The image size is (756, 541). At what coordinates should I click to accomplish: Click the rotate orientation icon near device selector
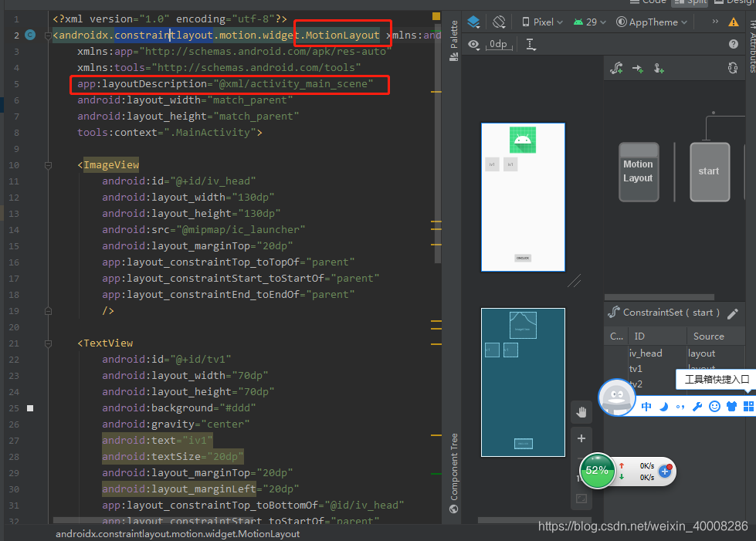[x=500, y=21]
